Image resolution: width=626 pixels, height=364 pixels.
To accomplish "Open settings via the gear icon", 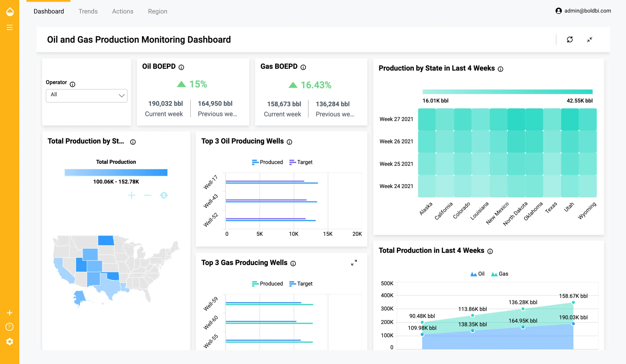I will (x=9, y=341).
